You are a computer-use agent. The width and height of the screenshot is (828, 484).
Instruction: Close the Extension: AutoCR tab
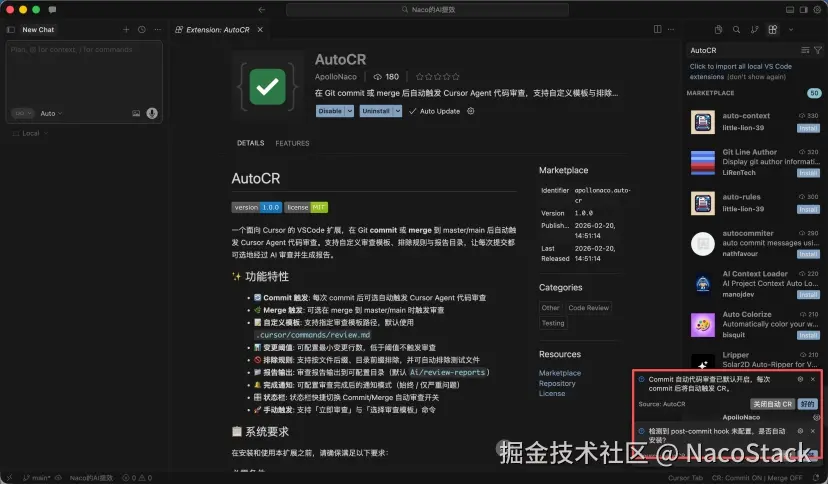coord(260,30)
